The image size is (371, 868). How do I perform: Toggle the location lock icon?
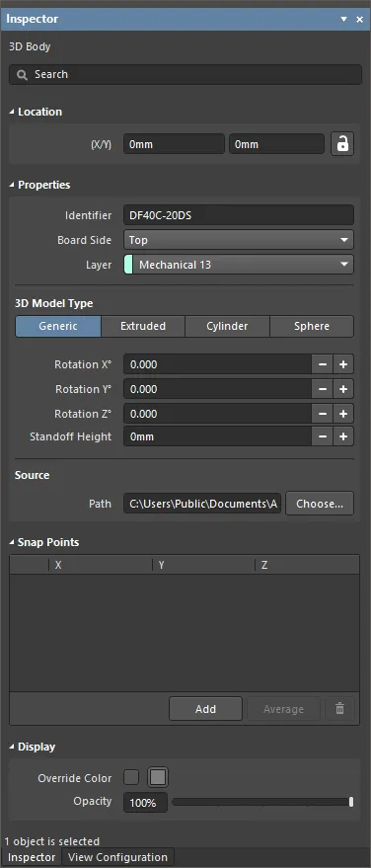click(342, 144)
